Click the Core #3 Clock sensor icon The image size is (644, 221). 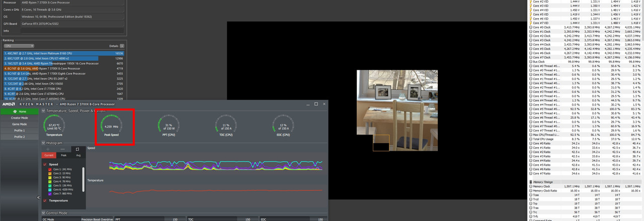(x=531, y=40)
